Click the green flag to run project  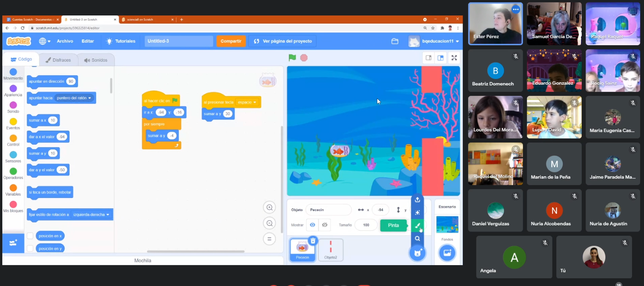pos(292,58)
